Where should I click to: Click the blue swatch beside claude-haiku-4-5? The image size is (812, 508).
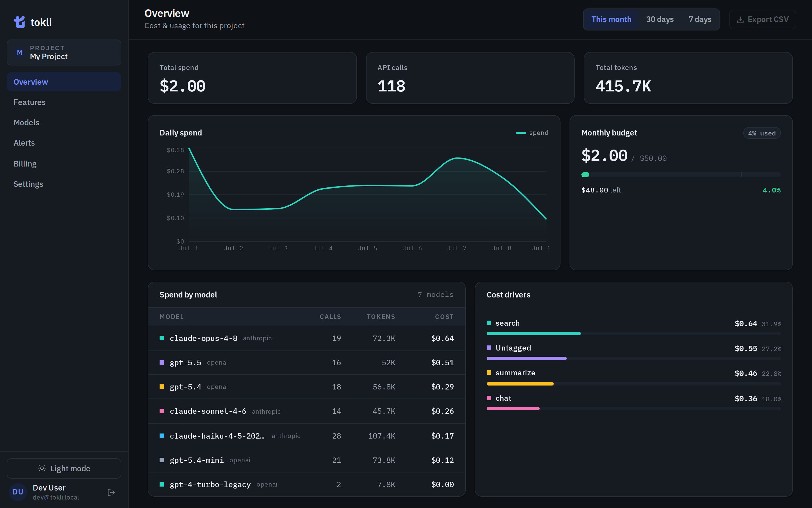pos(162,436)
